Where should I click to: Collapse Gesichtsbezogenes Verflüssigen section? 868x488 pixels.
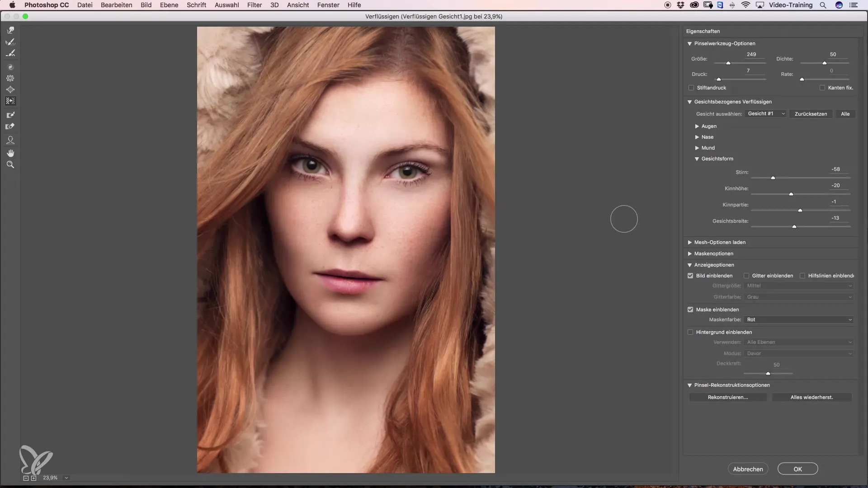(x=689, y=102)
